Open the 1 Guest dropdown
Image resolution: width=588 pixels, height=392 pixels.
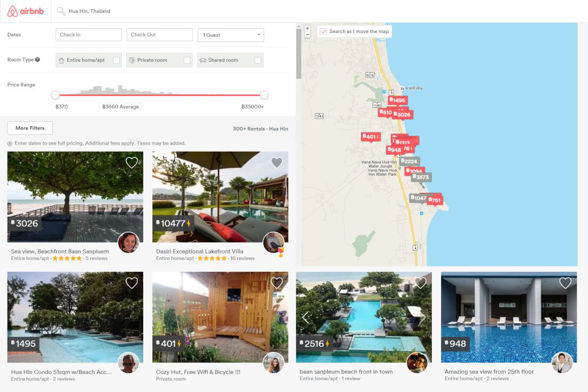[230, 35]
